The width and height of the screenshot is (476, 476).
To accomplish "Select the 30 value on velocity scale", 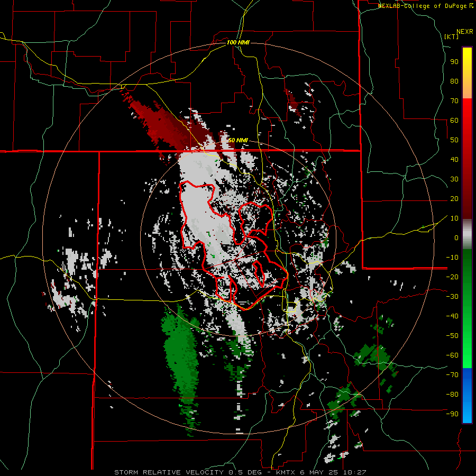I will pyautogui.click(x=454, y=179).
